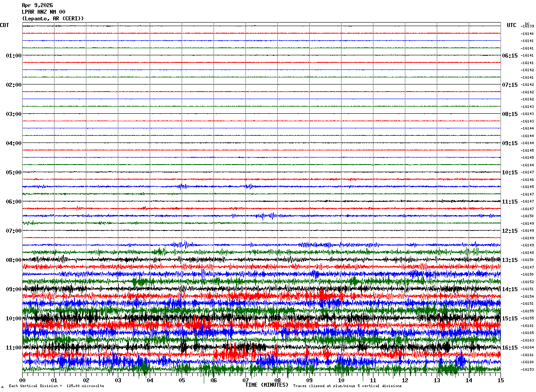This screenshot has height=392, width=536.
Task: Click the DC offset value -16148
Action: (x=527, y=253)
